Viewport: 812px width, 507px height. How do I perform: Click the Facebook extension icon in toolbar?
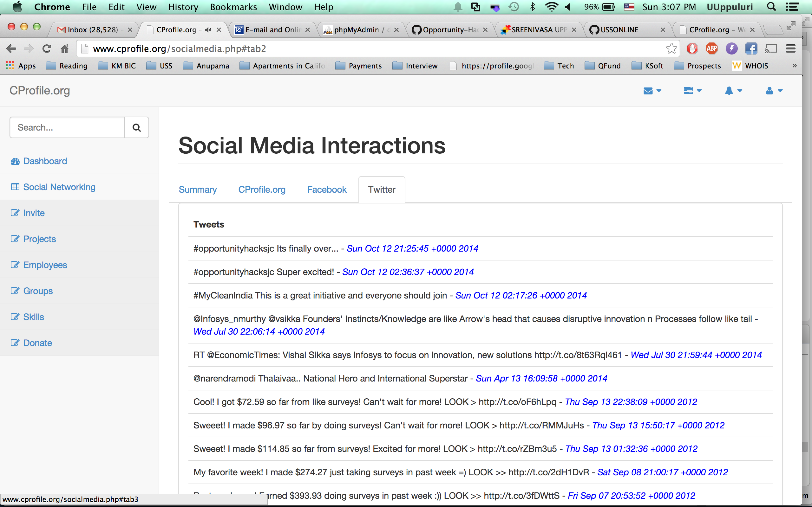tap(751, 48)
